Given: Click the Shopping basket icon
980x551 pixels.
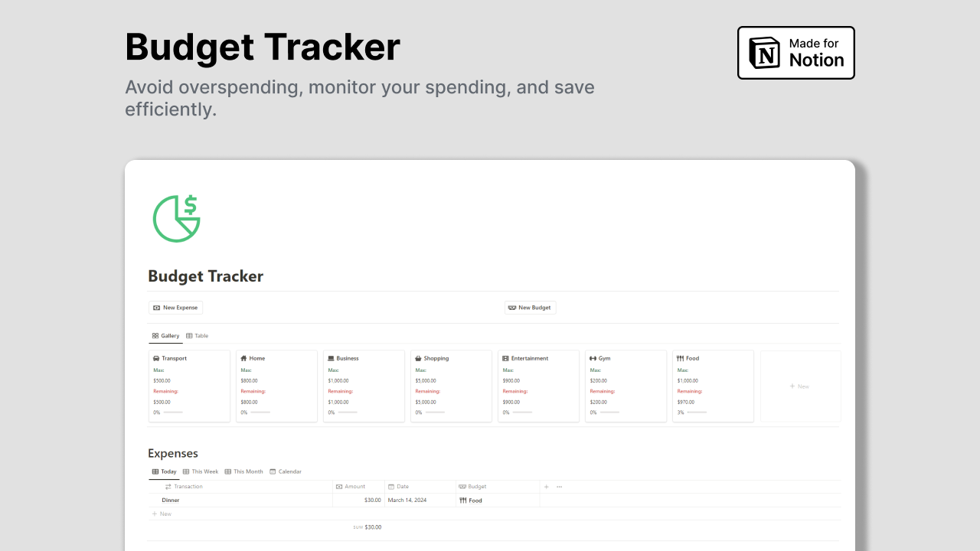Looking at the screenshot, I should point(418,358).
